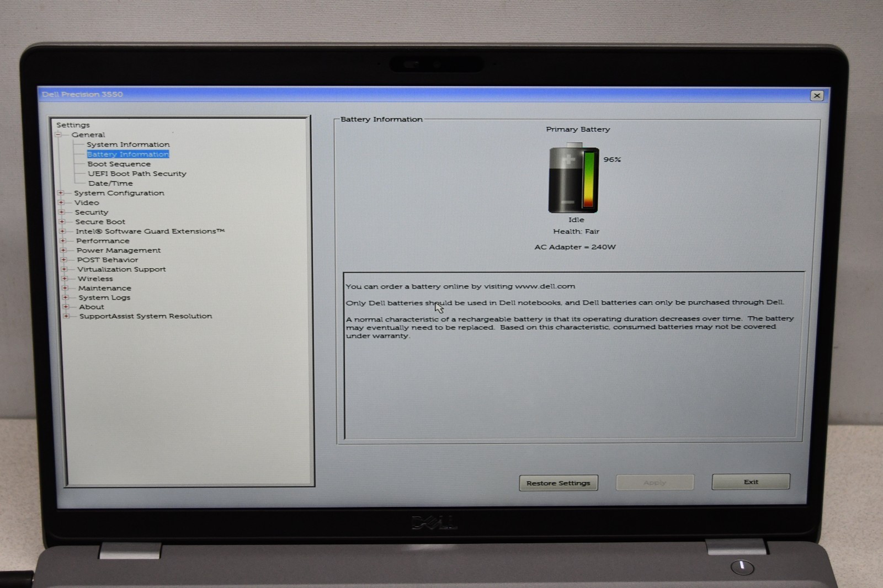The width and height of the screenshot is (883, 588).
Task: Expand the Maintenance node
Action: coord(65,288)
